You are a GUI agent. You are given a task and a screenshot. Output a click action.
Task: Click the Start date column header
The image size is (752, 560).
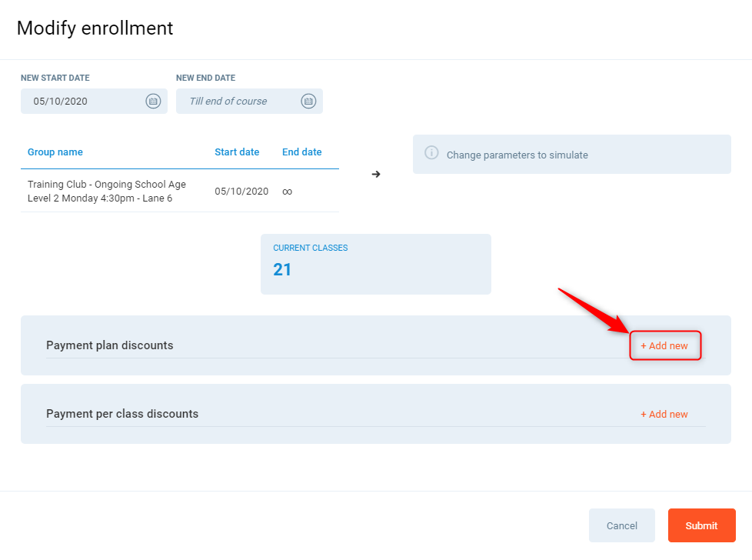[237, 152]
